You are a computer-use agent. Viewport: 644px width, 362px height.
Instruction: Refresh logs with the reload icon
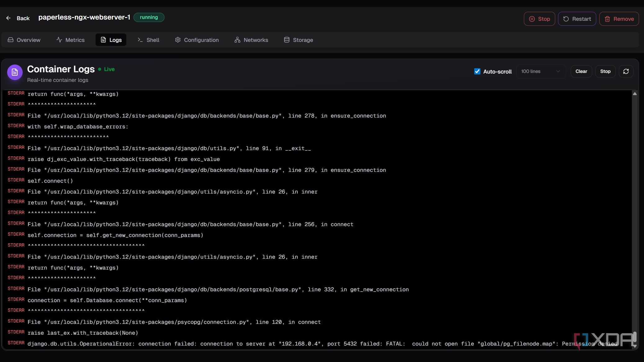[x=626, y=71]
